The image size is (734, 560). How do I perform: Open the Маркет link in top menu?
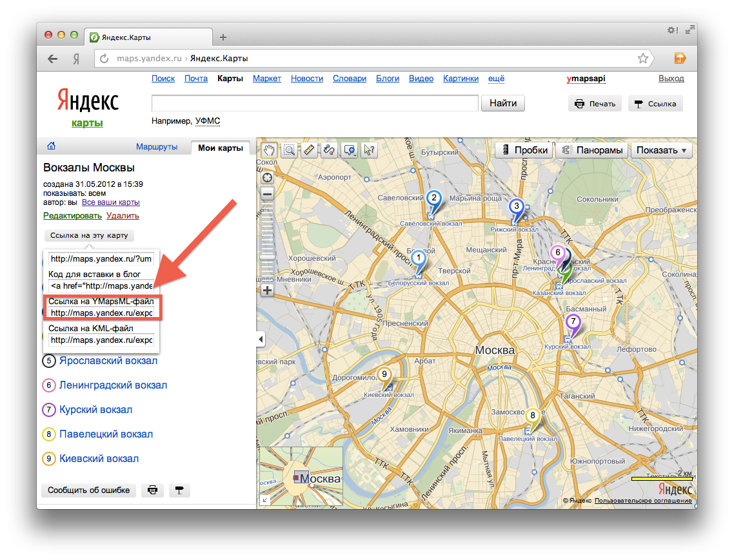pyautogui.click(x=267, y=79)
